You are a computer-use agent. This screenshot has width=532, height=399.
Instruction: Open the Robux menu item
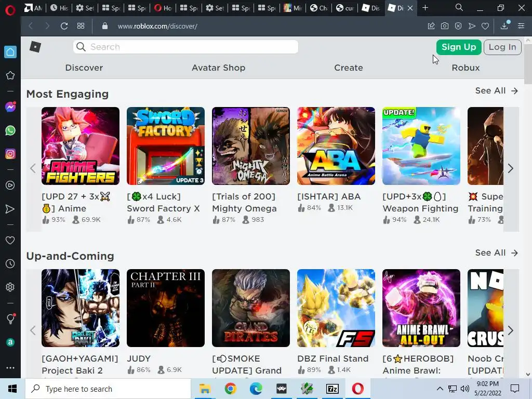pyautogui.click(x=465, y=68)
